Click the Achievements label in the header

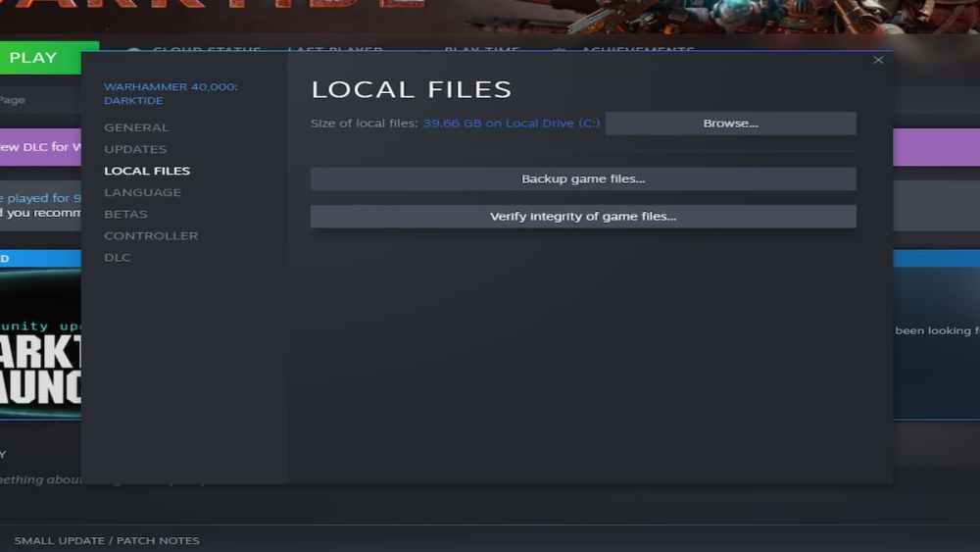tap(637, 49)
